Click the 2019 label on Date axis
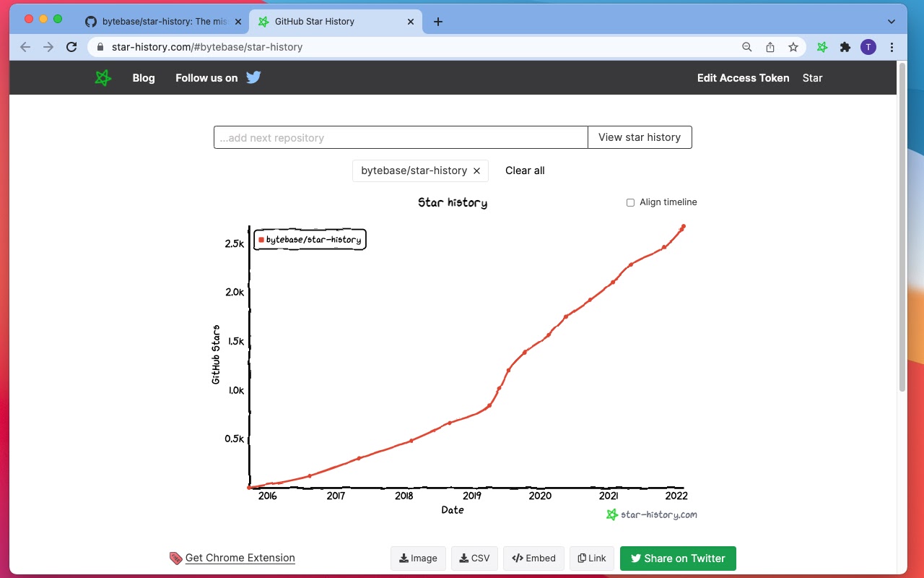This screenshot has height=578, width=924. pos(472,496)
